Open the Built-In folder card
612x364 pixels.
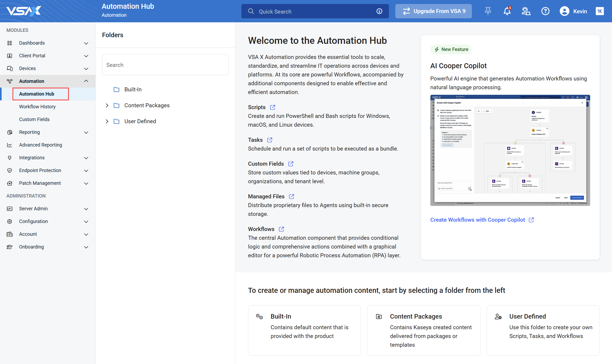tap(304, 330)
